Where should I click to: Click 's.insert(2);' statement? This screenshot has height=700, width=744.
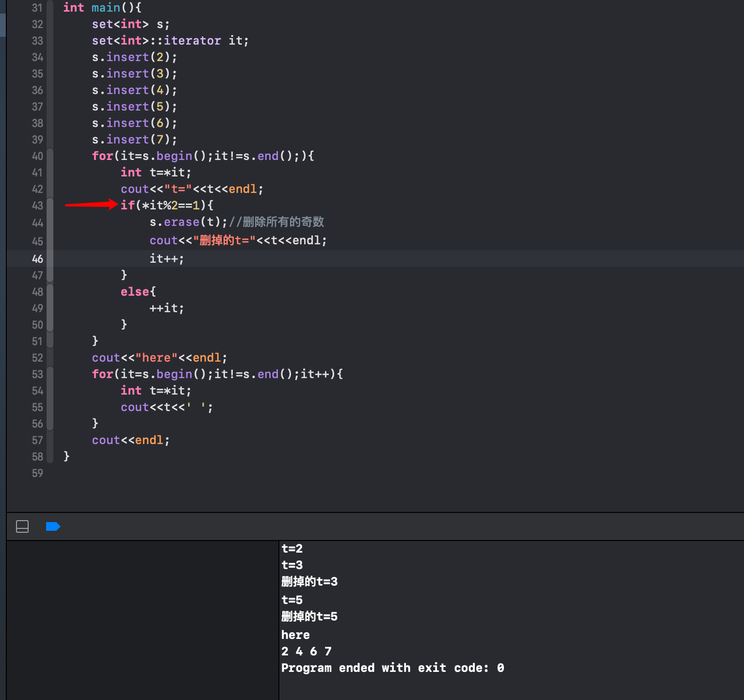click(134, 57)
